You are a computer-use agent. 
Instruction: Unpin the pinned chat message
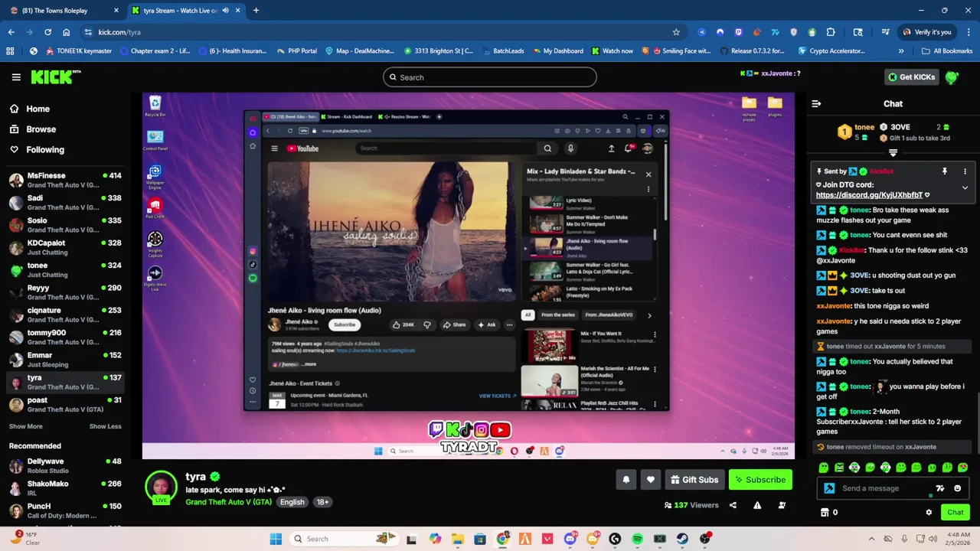point(945,171)
